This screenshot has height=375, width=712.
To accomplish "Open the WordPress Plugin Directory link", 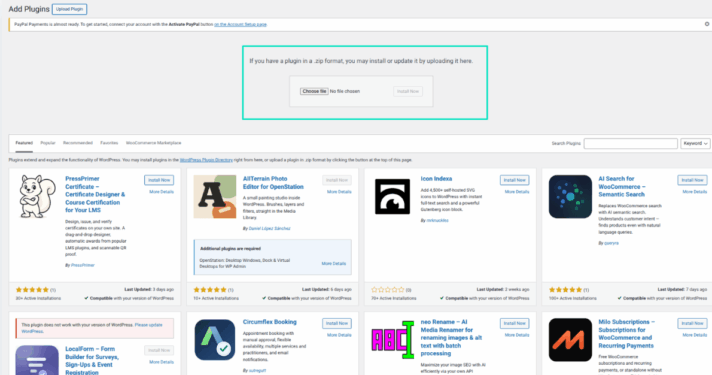I will (206, 160).
